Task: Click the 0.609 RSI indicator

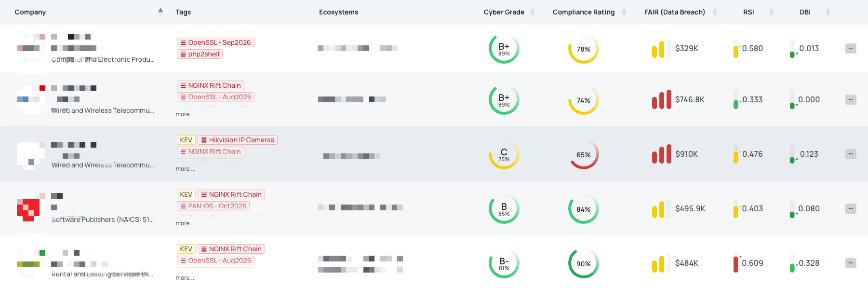Action: (748, 263)
